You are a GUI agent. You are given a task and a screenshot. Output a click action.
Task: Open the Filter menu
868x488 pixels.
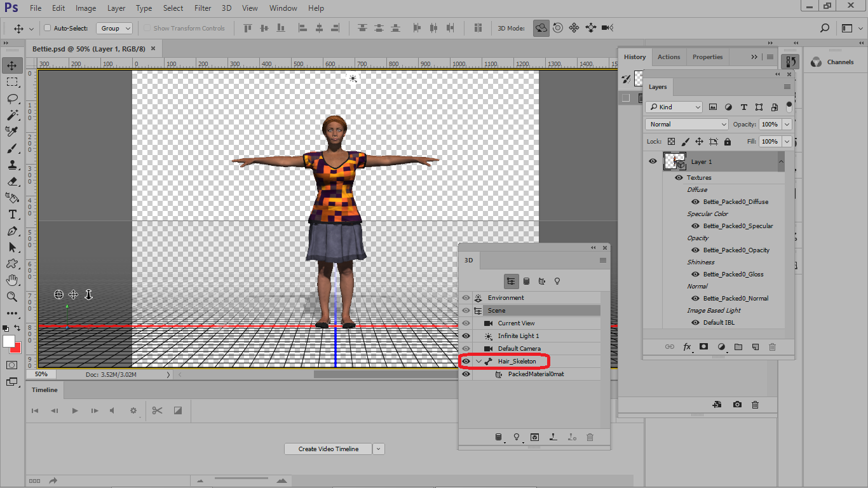[x=203, y=8]
